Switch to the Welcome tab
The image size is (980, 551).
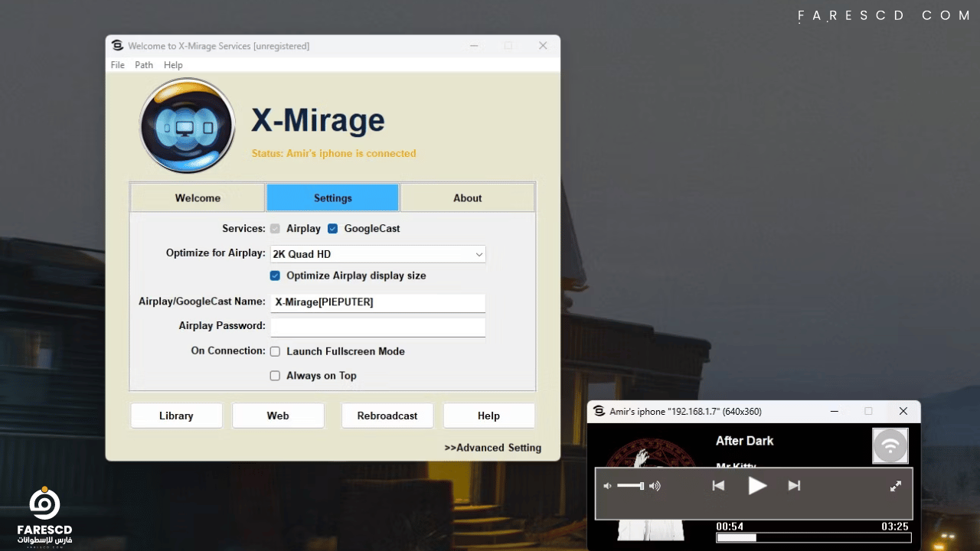[198, 197]
